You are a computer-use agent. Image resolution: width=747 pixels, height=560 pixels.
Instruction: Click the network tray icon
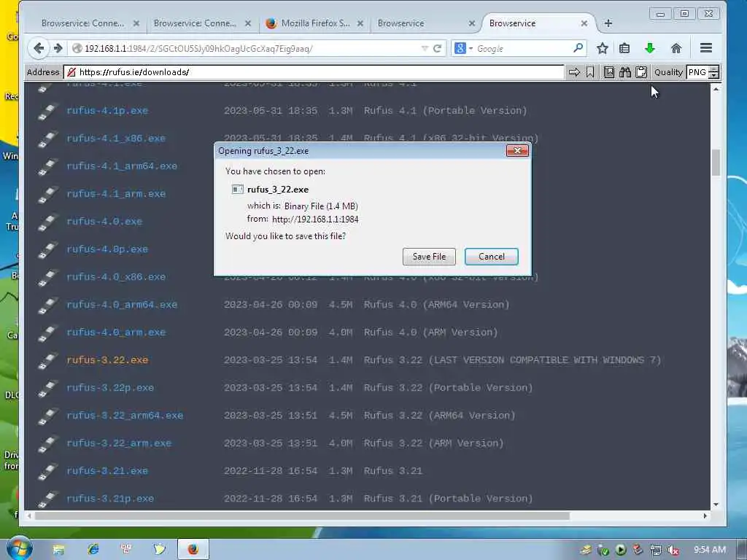(656, 550)
